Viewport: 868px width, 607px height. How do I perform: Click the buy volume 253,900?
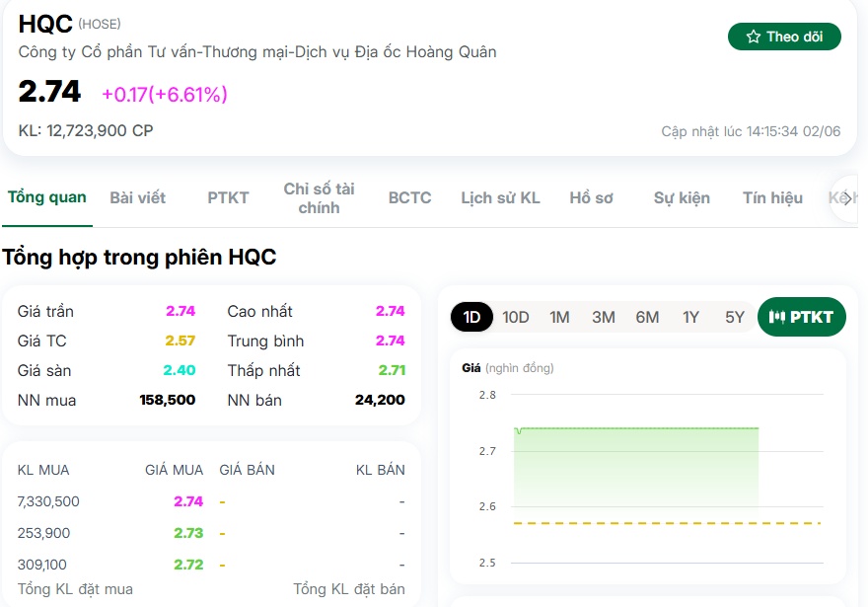pos(43,533)
